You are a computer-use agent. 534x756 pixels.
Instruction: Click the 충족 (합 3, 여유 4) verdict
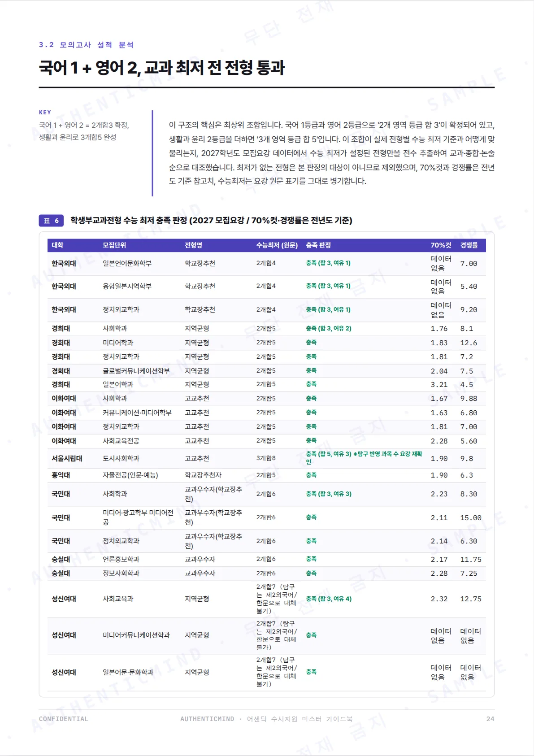pyautogui.click(x=329, y=599)
